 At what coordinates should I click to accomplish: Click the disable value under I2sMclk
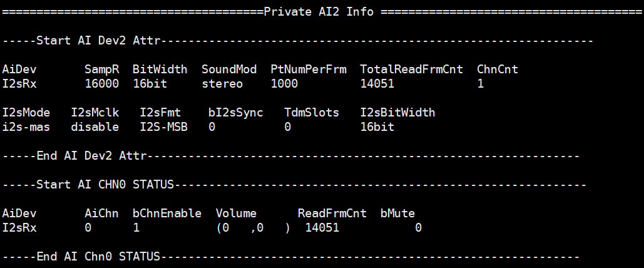click(95, 127)
